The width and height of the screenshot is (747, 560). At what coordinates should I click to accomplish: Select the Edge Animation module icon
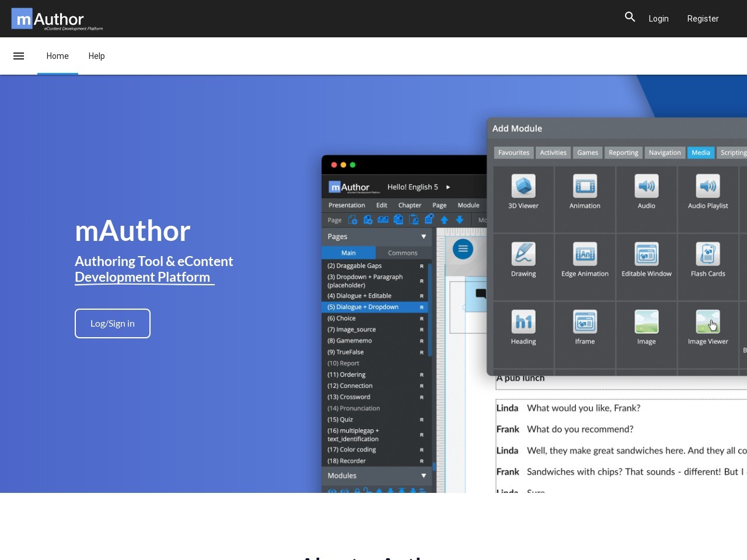click(585, 254)
